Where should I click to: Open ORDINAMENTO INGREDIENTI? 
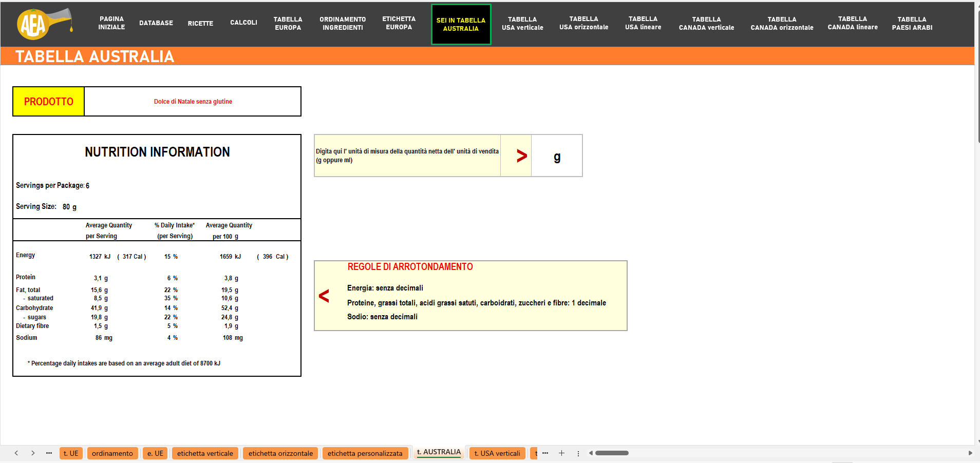pyautogui.click(x=343, y=23)
